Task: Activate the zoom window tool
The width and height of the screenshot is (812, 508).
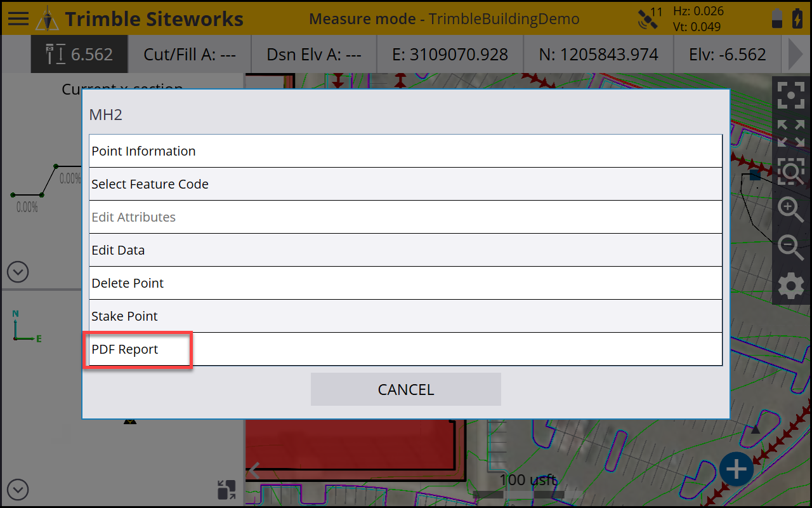Action: [x=790, y=171]
